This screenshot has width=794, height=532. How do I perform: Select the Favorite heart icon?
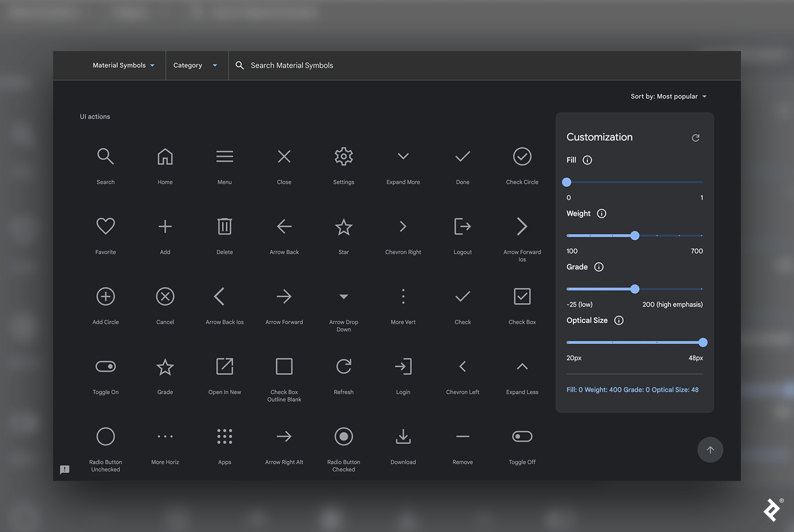[105, 226]
